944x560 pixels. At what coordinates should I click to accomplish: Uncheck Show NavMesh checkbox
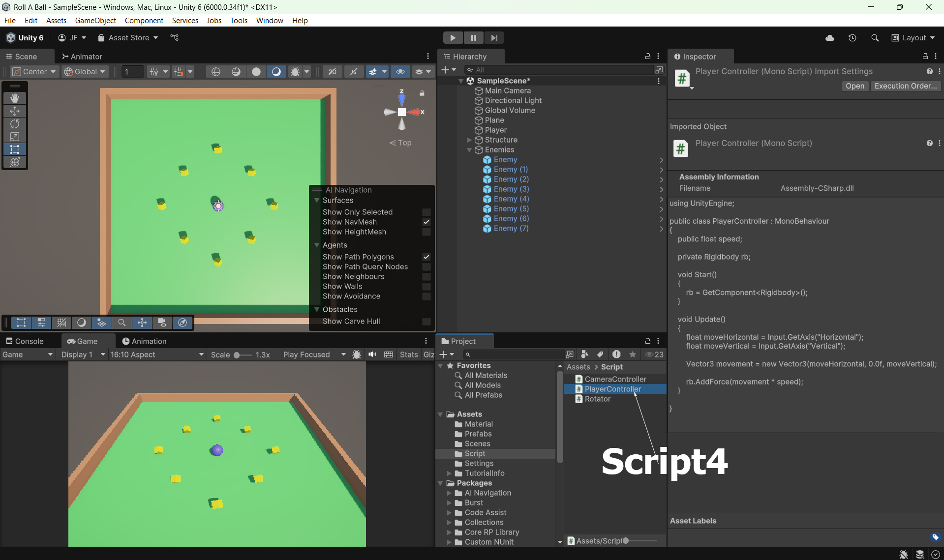click(426, 222)
